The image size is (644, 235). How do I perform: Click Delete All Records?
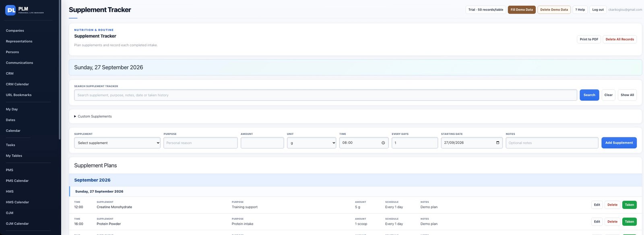619,39
